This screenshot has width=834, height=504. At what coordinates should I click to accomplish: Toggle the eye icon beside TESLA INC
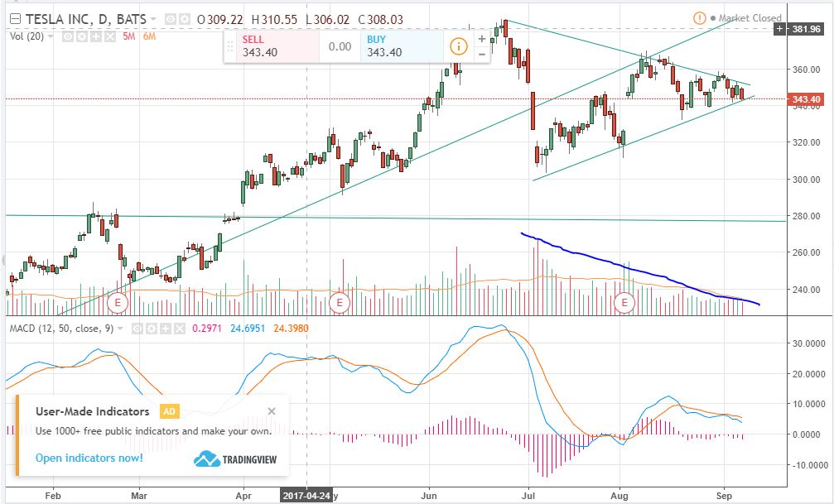point(171,20)
